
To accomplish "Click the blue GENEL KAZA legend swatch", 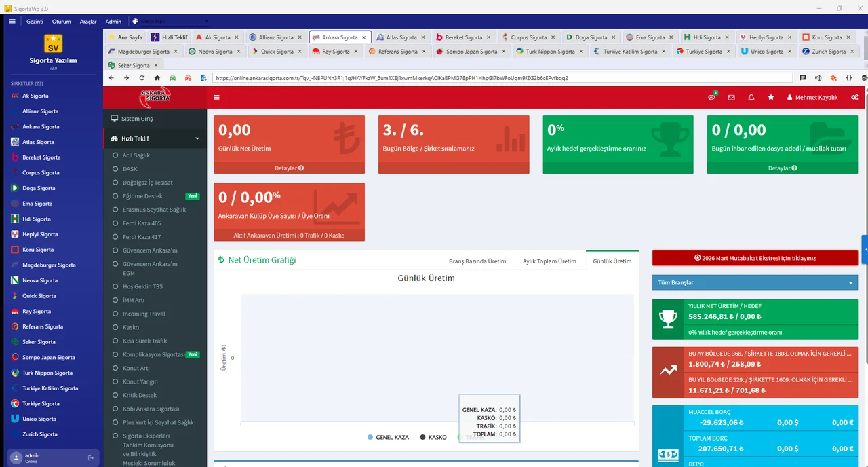I will [370, 437].
